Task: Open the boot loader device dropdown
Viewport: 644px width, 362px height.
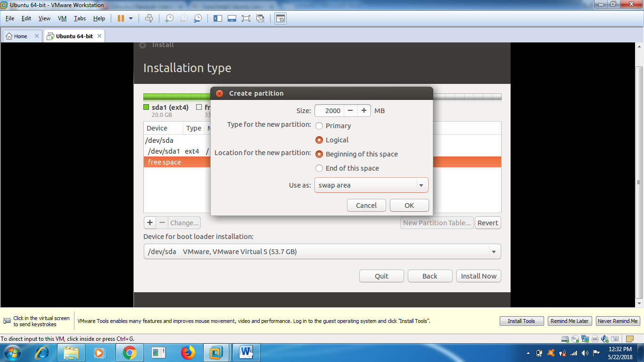Action: pos(494,251)
